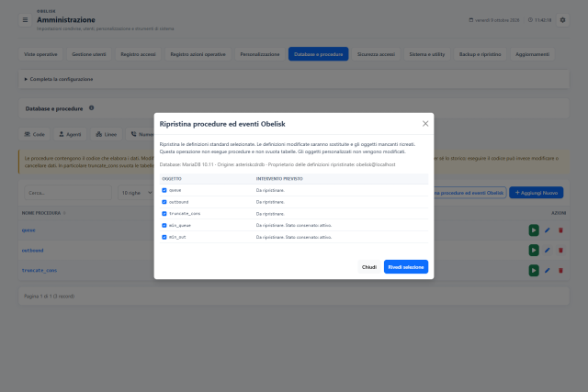Select Database e procedure tab
The width and height of the screenshot is (588, 392).
click(x=319, y=54)
